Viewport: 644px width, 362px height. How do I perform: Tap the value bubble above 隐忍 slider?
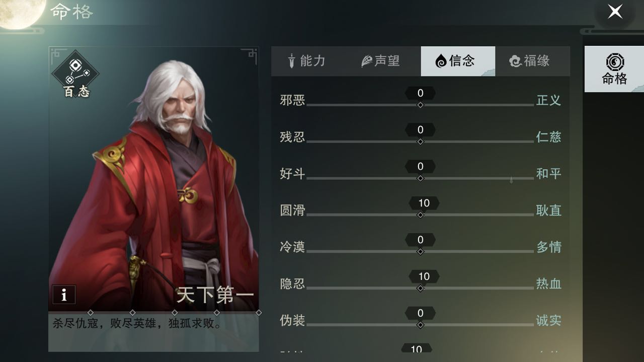(424, 276)
